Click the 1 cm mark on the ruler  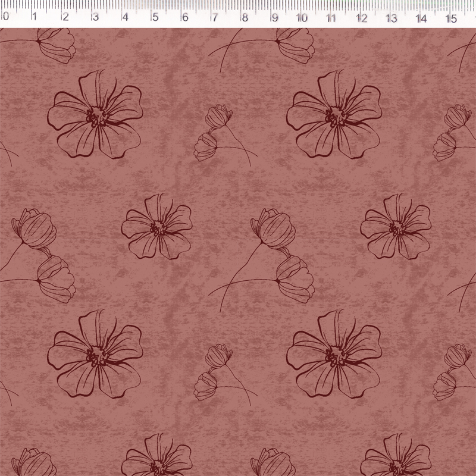click(x=35, y=18)
